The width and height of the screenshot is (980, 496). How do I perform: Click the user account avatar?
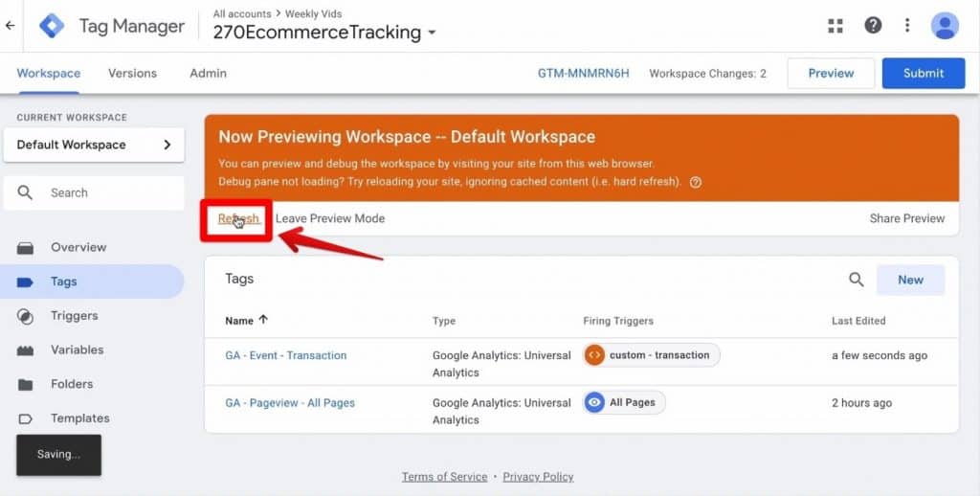pyautogui.click(x=945, y=26)
